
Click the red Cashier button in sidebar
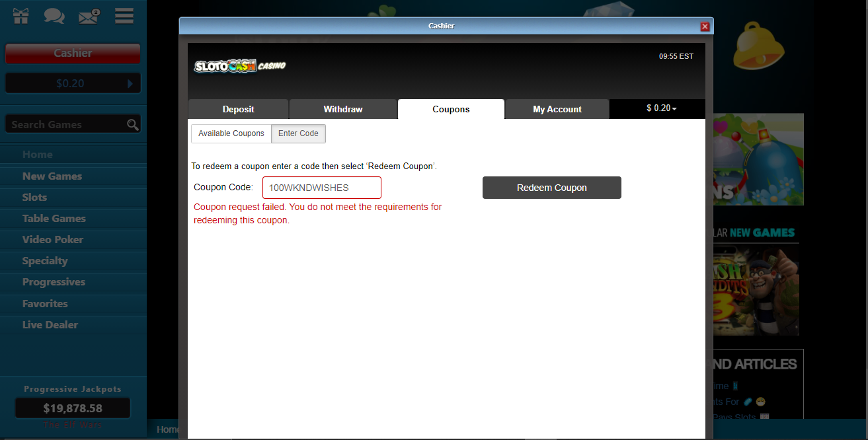point(73,54)
